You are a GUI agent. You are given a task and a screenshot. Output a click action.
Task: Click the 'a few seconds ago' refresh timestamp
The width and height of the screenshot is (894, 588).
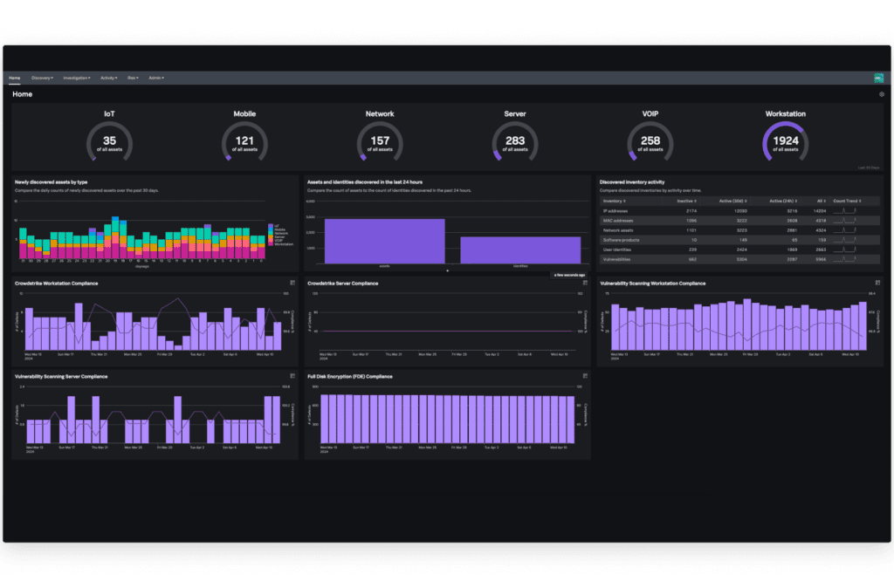pos(569,275)
